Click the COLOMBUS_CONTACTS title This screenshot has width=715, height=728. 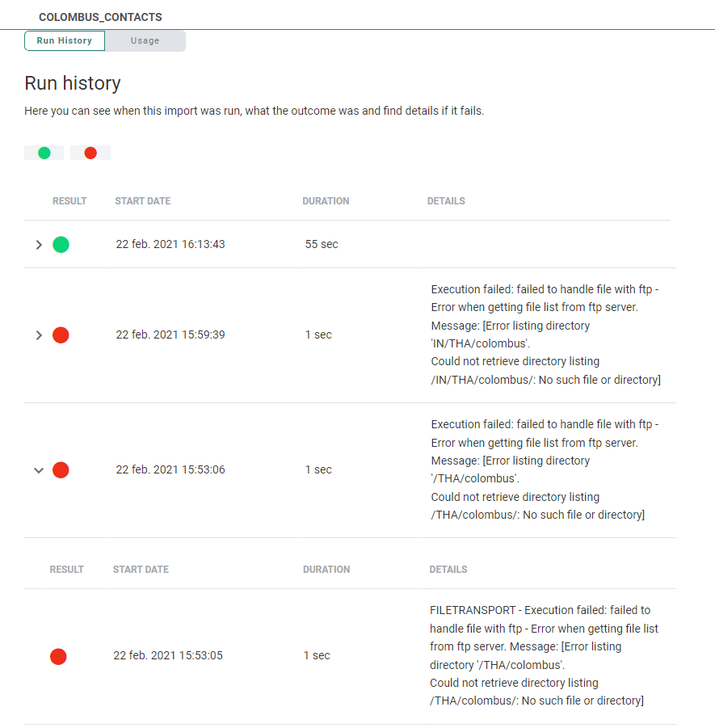pos(100,17)
